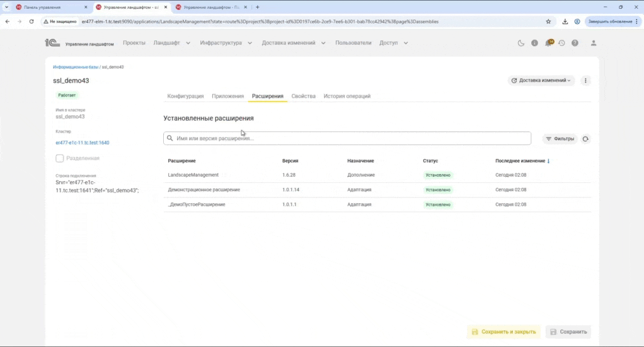Open Проекты in the top menu
The width and height of the screenshot is (644, 347).
point(134,43)
